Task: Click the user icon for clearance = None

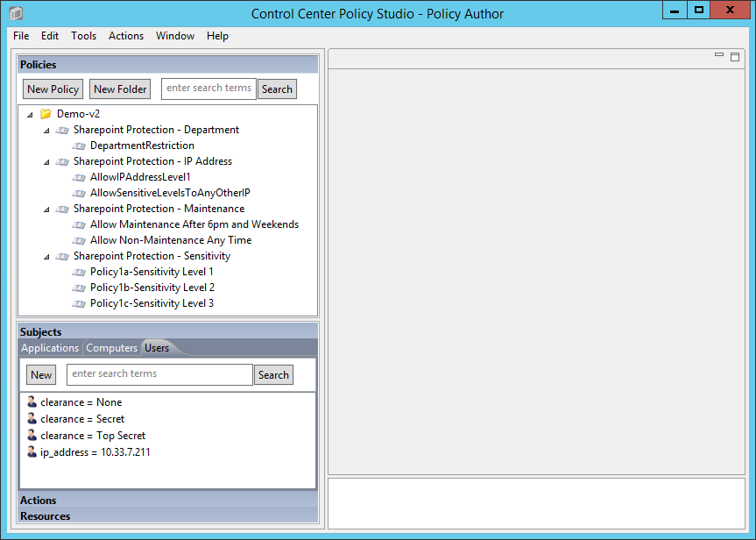Action: point(32,401)
